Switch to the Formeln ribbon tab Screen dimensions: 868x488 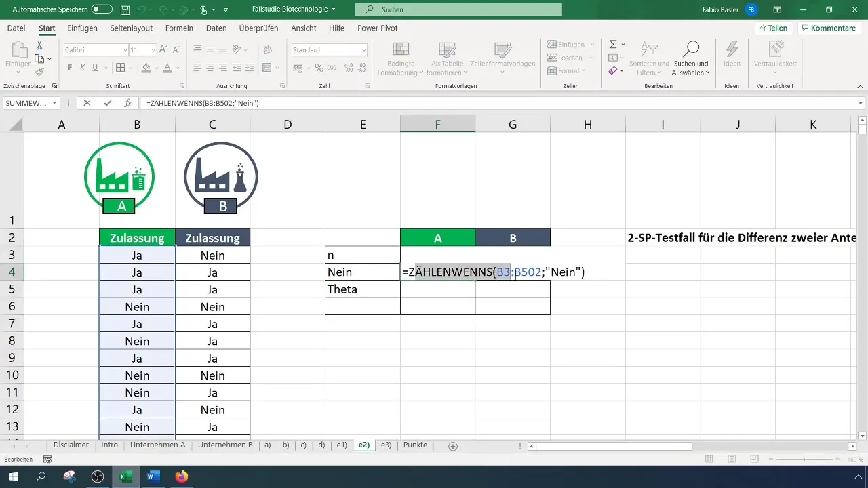[179, 28]
